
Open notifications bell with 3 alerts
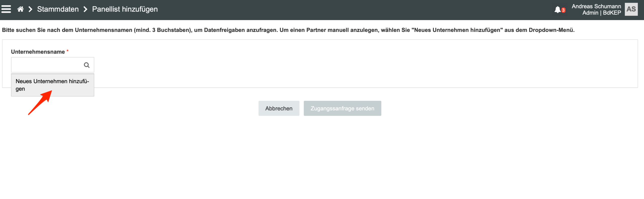click(559, 10)
